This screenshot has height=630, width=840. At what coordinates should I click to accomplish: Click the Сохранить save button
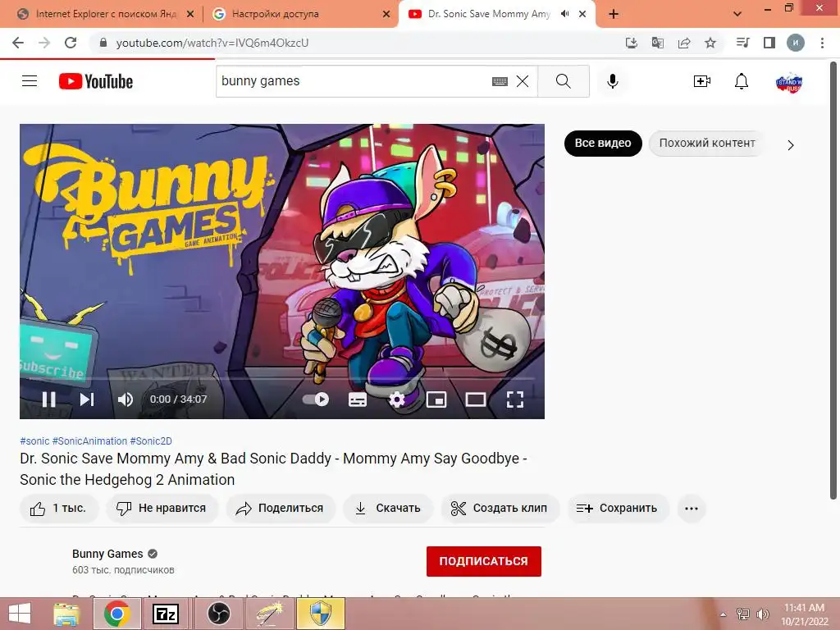[618, 509]
